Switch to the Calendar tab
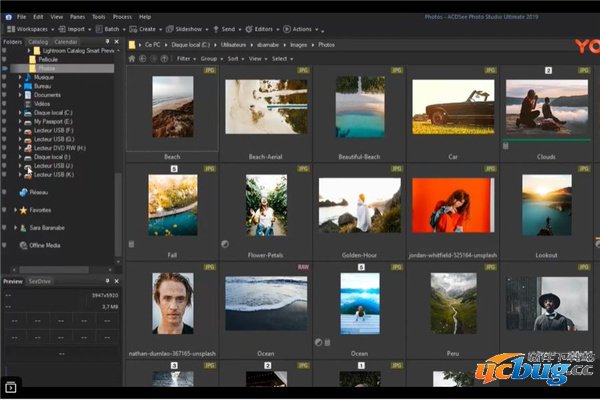Viewport: 600px width, 400px height. click(67, 42)
